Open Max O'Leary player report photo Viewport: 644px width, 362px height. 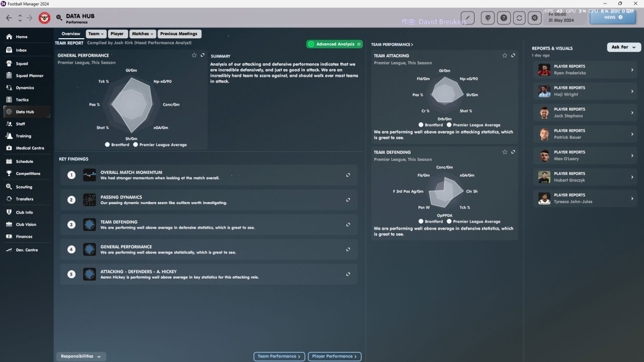544,156
